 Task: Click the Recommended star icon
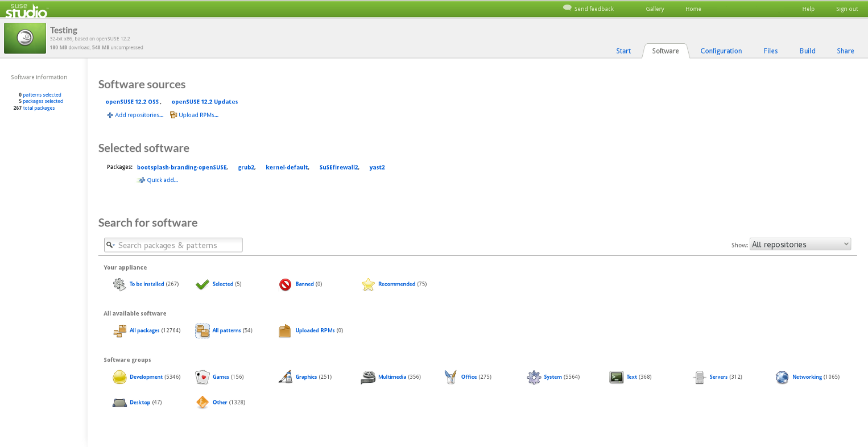368,284
